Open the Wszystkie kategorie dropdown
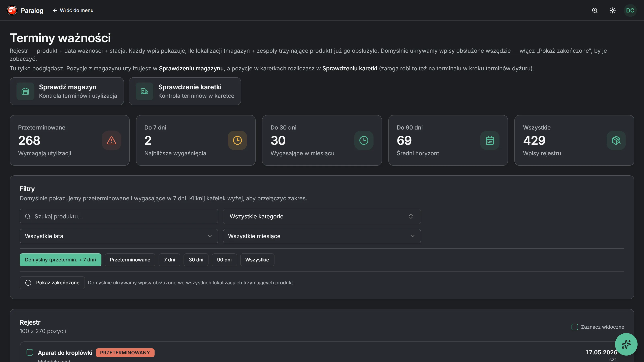644x362 pixels. point(322,216)
